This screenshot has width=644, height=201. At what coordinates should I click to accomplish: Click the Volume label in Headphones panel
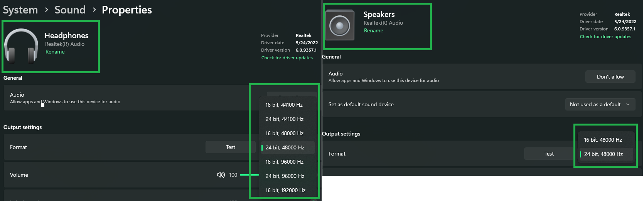tap(19, 175)
